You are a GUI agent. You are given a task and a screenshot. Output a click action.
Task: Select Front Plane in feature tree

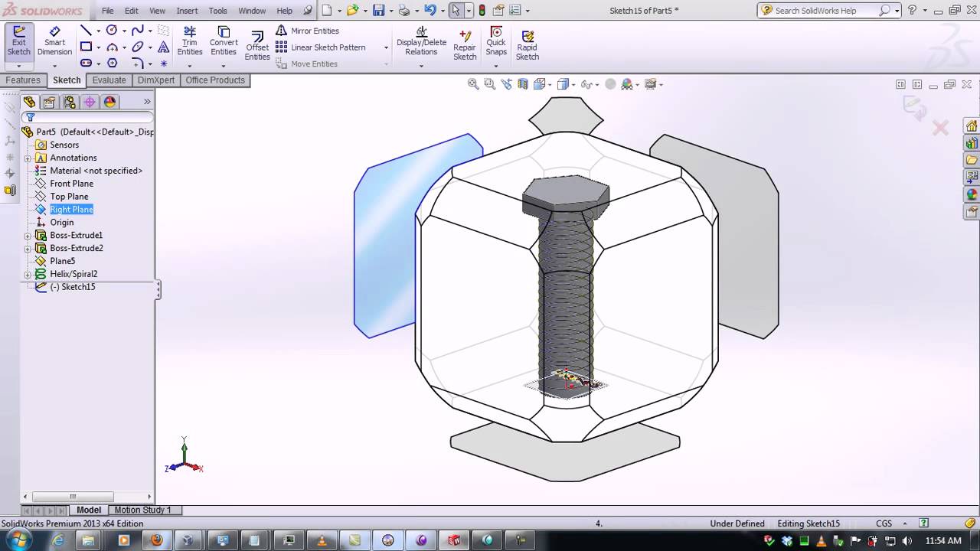tap(71, 184)
